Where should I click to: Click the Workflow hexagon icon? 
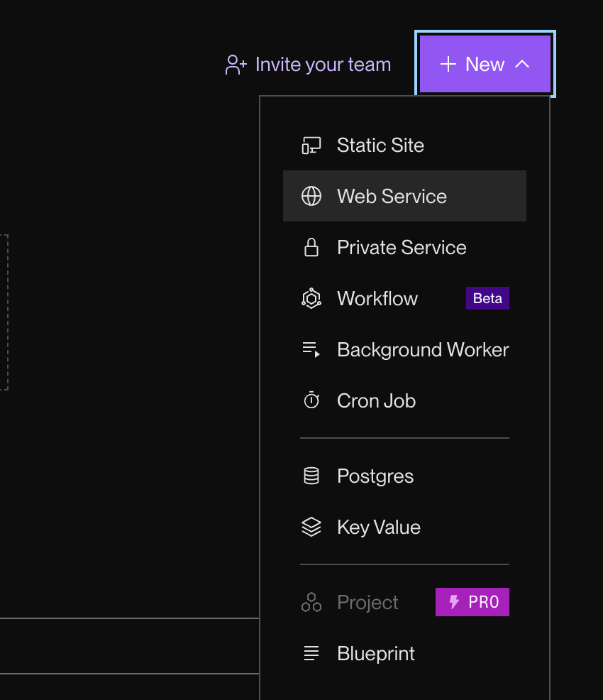tap(311, 298)
